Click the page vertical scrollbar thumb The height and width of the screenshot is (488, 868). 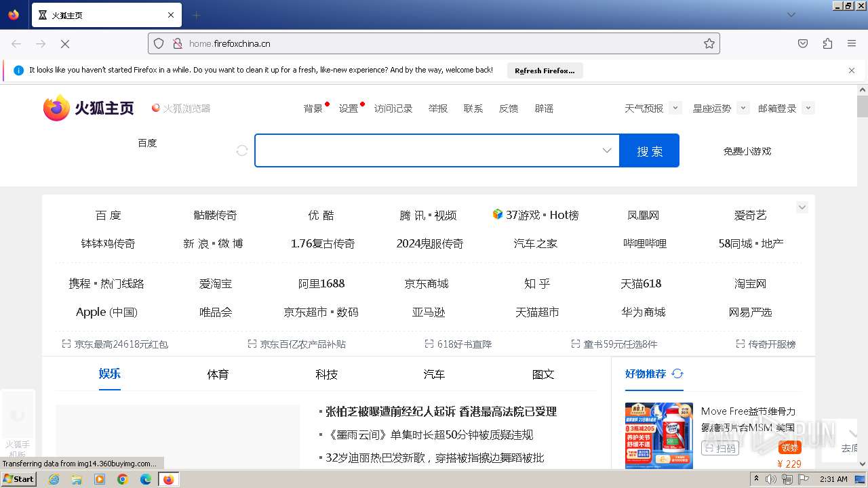[x=862, y=106]
